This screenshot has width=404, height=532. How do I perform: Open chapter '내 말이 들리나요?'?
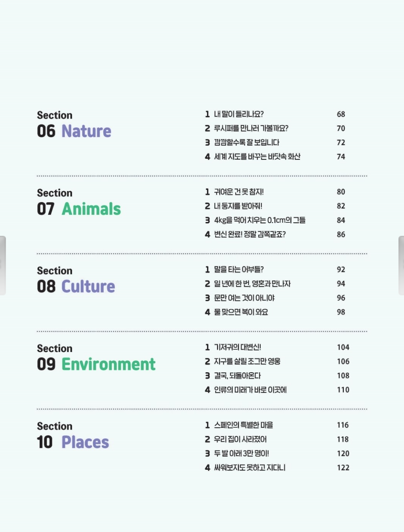238,114
